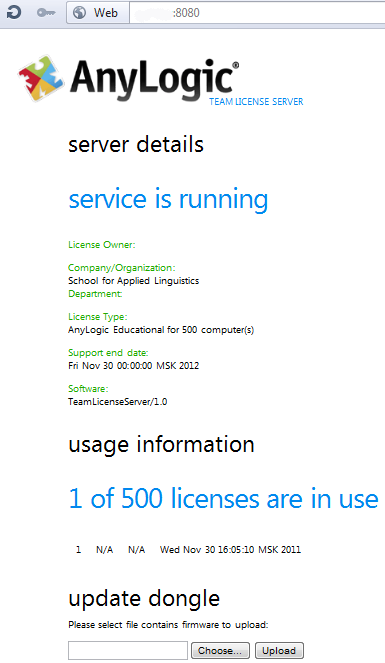385x663 pixels.
Task: Click the usage row number 1
Action: (78, 550)
